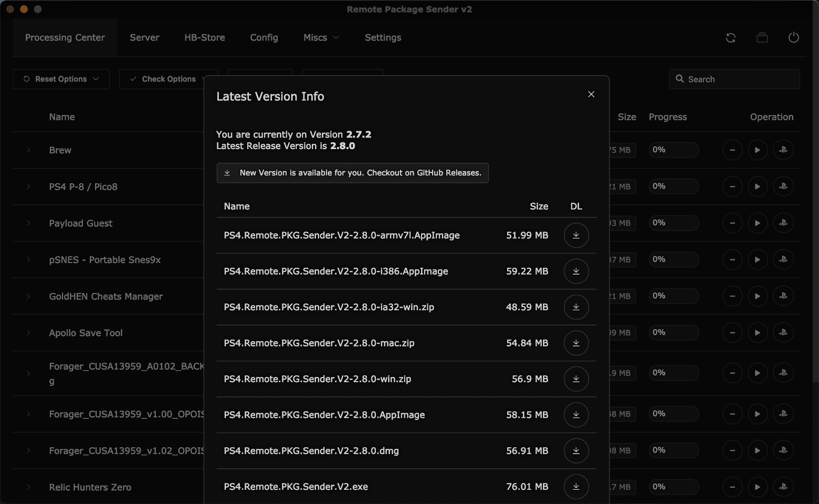
Task: Click minus button for Apollo Save Tool
Action: click(x=732, y=332)
